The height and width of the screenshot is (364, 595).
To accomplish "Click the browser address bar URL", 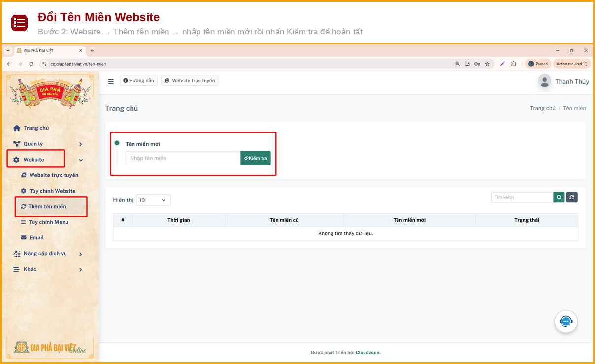I will [78, 64].
